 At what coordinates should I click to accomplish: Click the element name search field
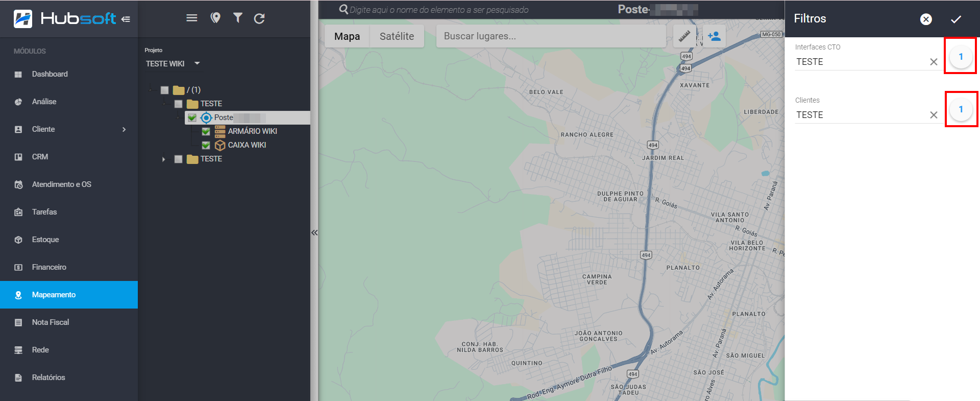[439, 10]
